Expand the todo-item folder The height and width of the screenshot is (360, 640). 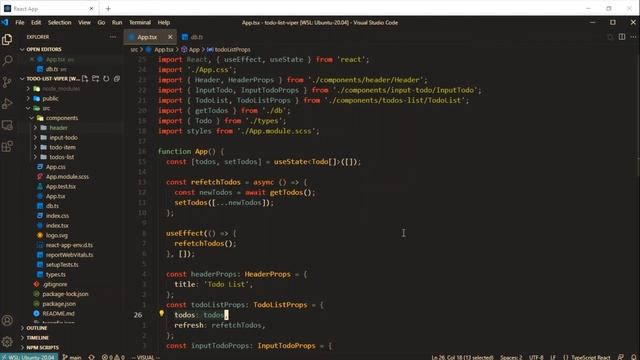[62, 147]
